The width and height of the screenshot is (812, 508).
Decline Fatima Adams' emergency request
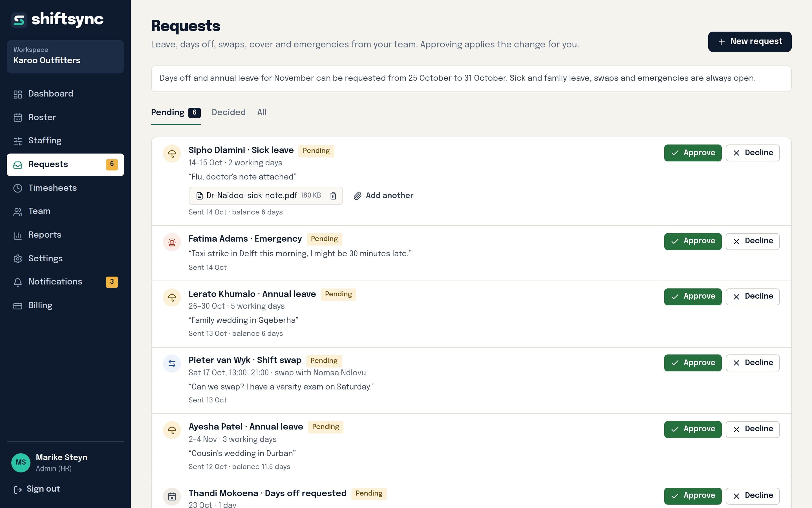pos(753,241)
